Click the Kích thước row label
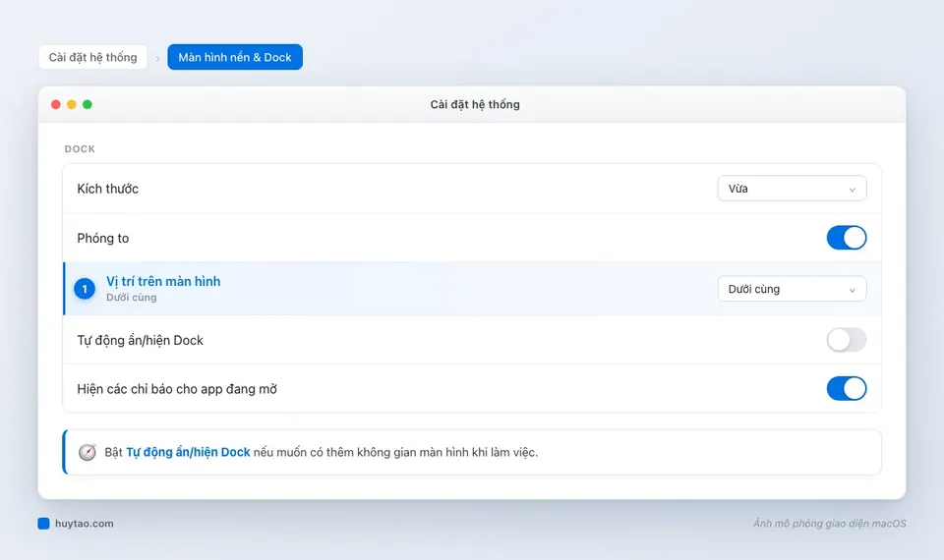This screenshot has width=944, height=560. coord(108,189)
